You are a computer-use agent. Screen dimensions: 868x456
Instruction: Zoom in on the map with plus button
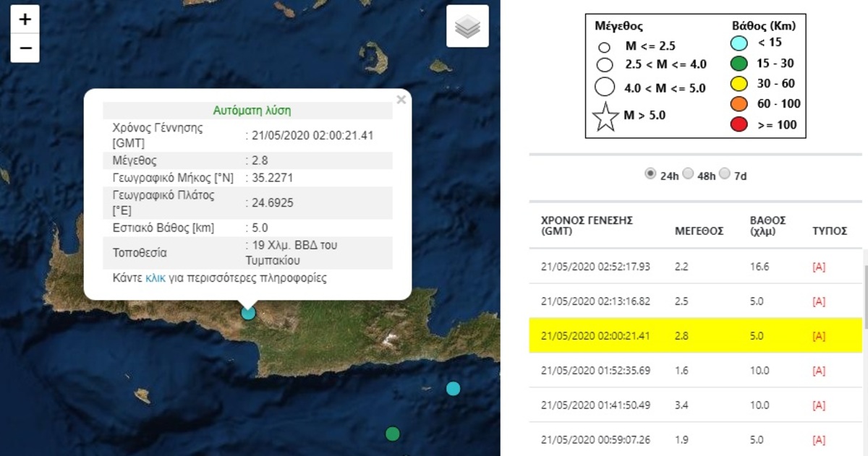25,20
